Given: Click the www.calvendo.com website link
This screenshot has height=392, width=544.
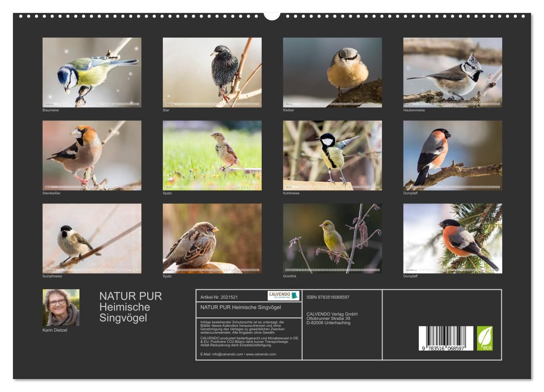Looking at the screenshot, I should click(261, 354).
